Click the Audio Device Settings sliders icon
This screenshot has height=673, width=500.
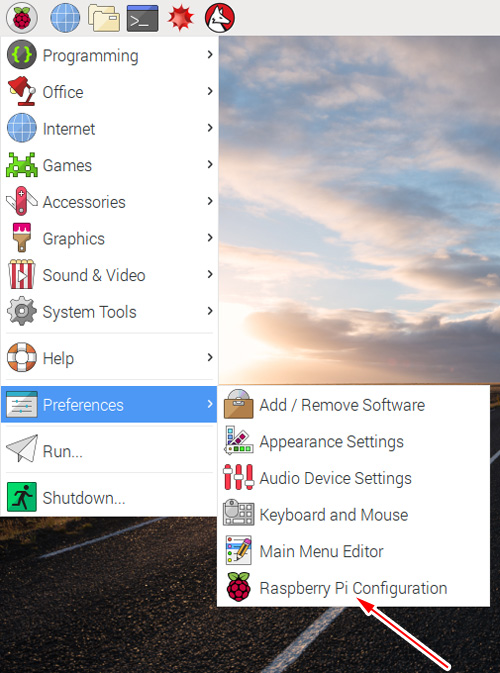click(238, 477)
